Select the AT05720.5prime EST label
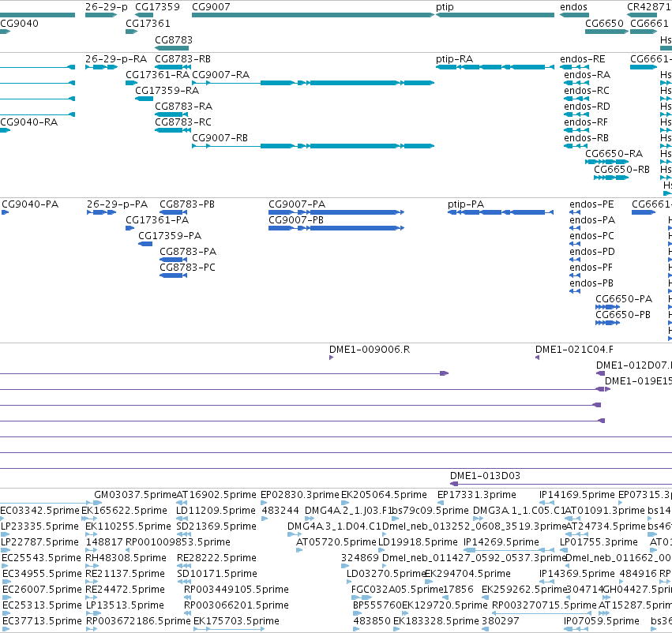Viewport: 672px width, 633px height. point(336,542)
